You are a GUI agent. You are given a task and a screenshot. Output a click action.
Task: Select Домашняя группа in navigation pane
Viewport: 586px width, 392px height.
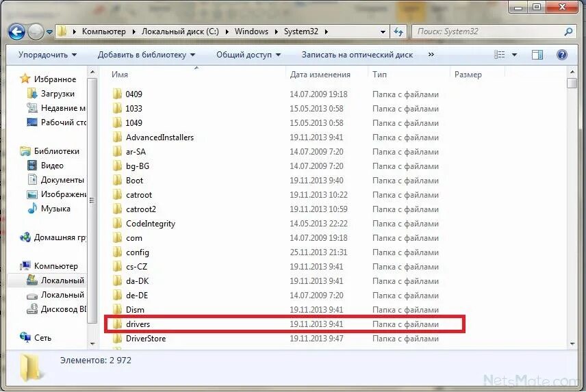point(60,237)
